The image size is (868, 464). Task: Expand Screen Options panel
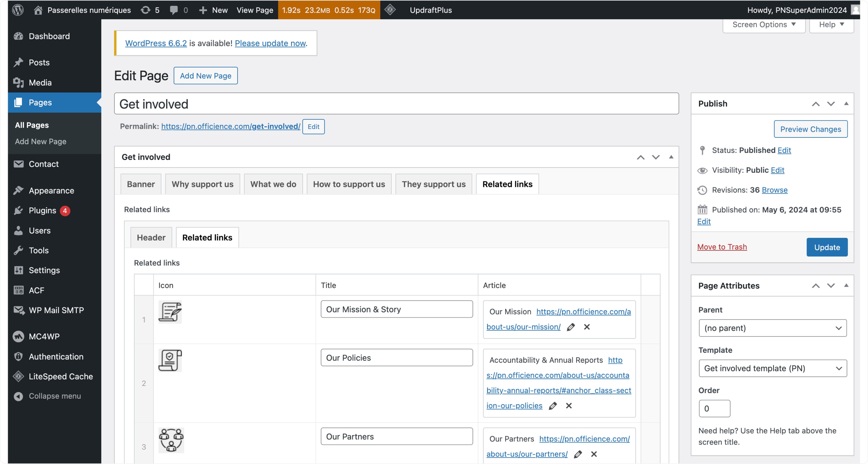coord(764,24)
